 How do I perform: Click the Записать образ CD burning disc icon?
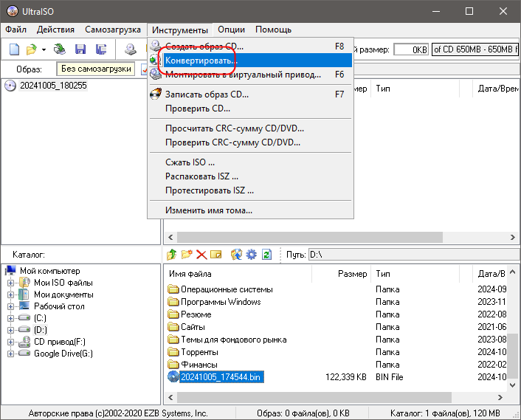156,94
